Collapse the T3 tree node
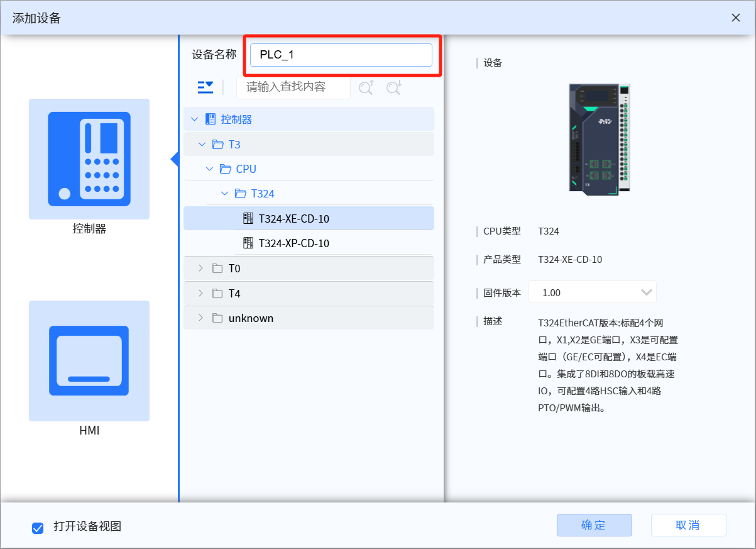This screenshot has height=549, width=756. click(201, 143)
